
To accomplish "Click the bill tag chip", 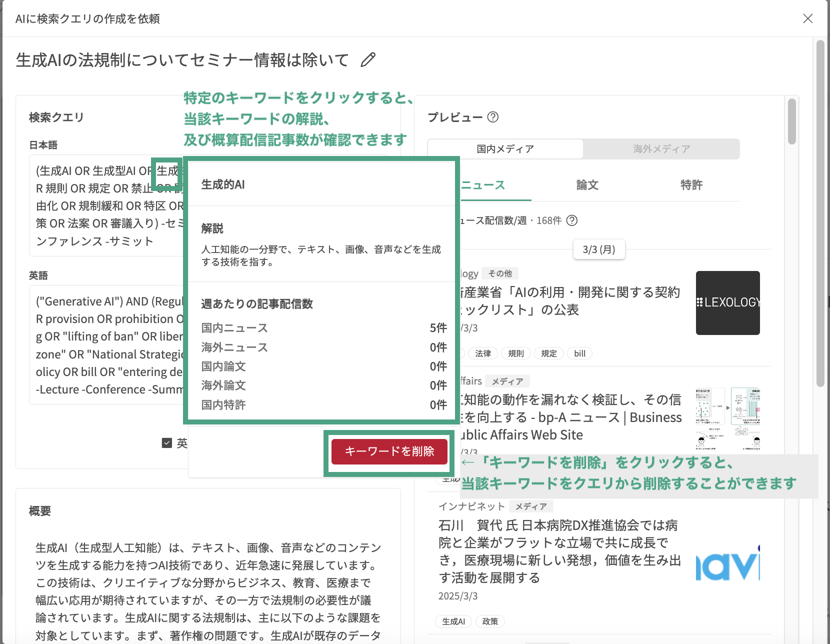I will pyautogui.click(x=579, y=353).
